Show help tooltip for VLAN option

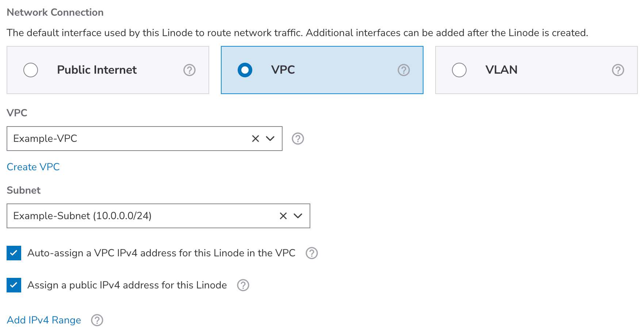coord(618,70)
